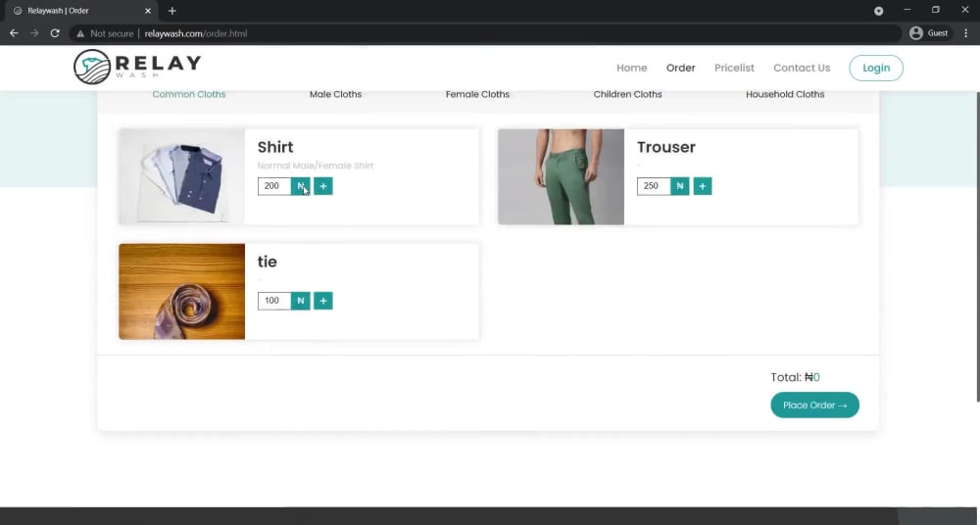Open Chrome's three-dot menu
Viewport: 980px width, 525px height.
[966, 33]
